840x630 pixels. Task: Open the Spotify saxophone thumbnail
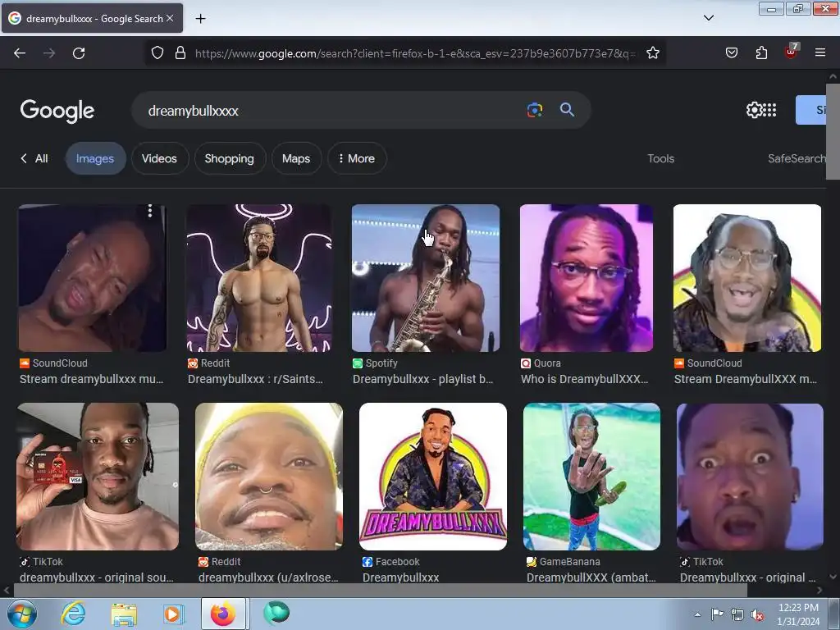(x=426, y=278)
